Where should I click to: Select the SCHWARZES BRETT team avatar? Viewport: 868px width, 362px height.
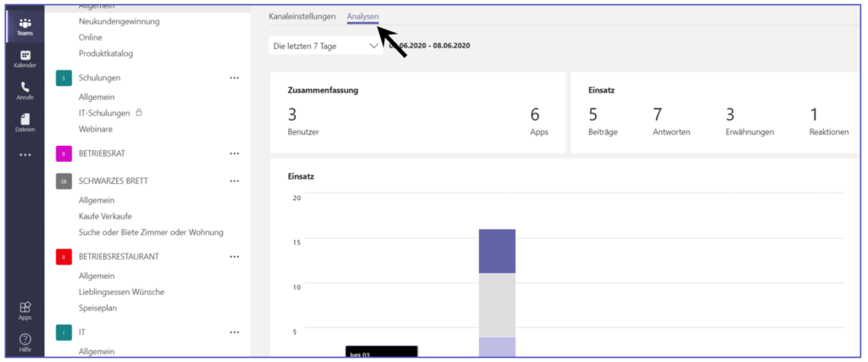click(x=64, y=181)
